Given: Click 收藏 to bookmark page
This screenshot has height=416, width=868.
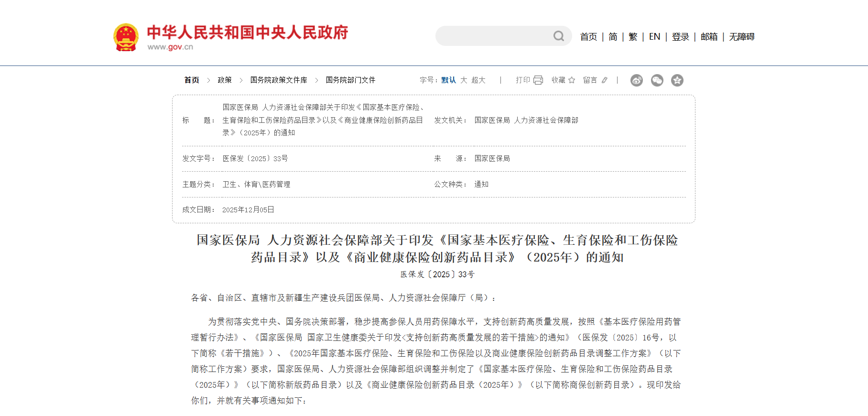Looking at the screenshot, I should coord(558,80).
